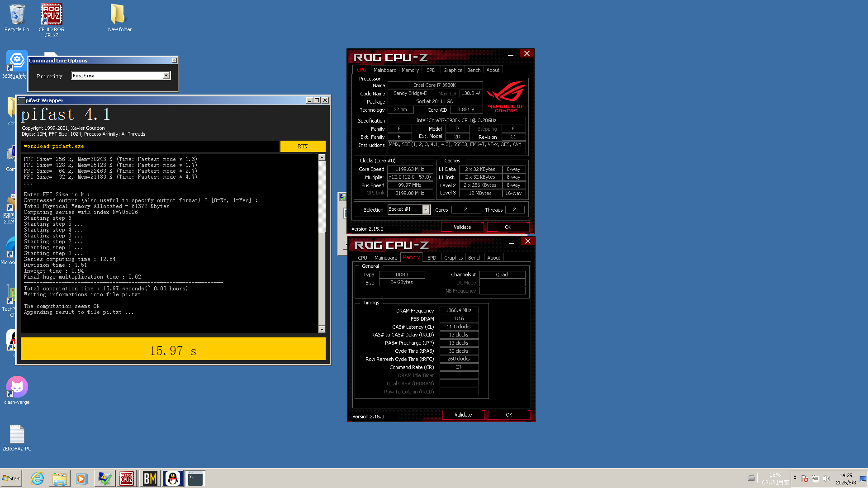Show hidden system tray icons

click(795, 478)
